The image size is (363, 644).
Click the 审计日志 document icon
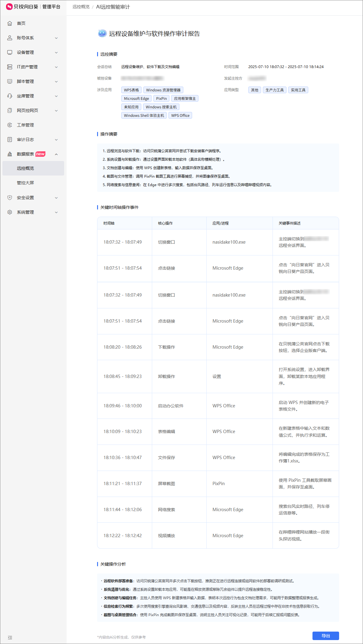click(x=10, y=140)
